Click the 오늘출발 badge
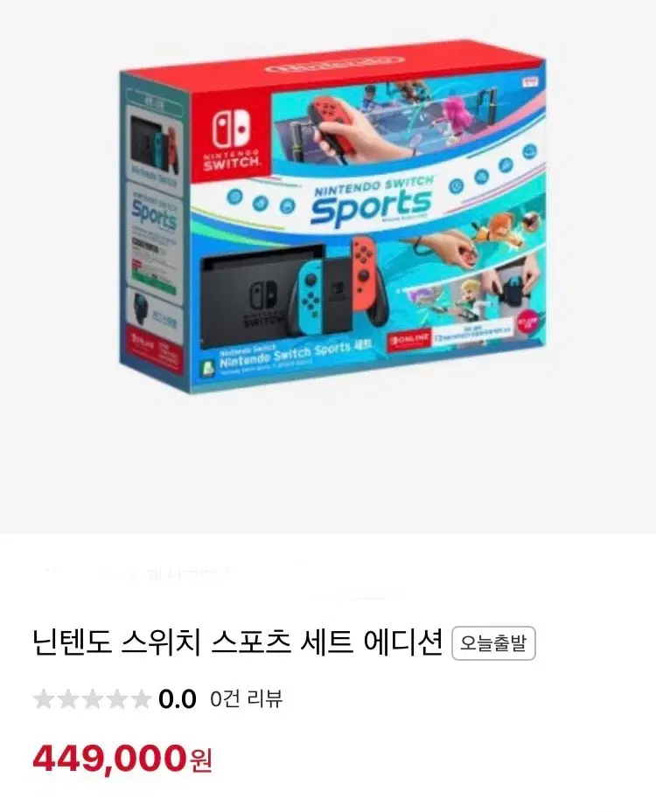This screenshot has width=656, height=812. [x=493, y=643]
